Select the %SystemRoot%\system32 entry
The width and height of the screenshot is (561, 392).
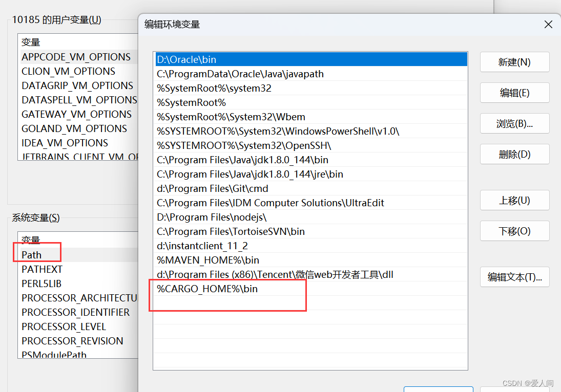311,88
